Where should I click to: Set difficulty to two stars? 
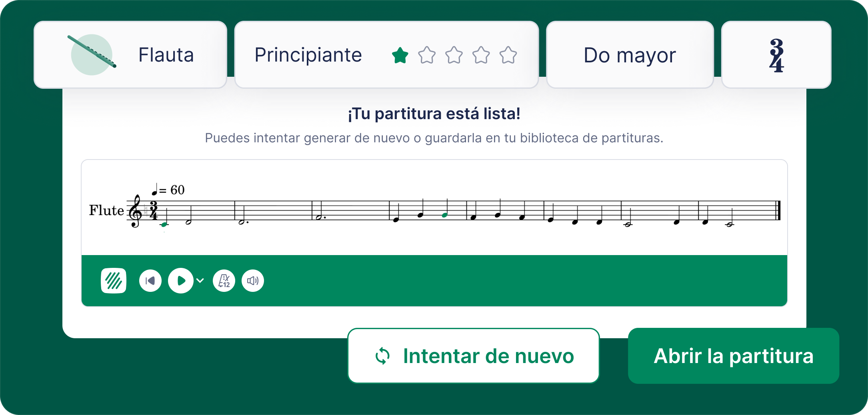427,55
